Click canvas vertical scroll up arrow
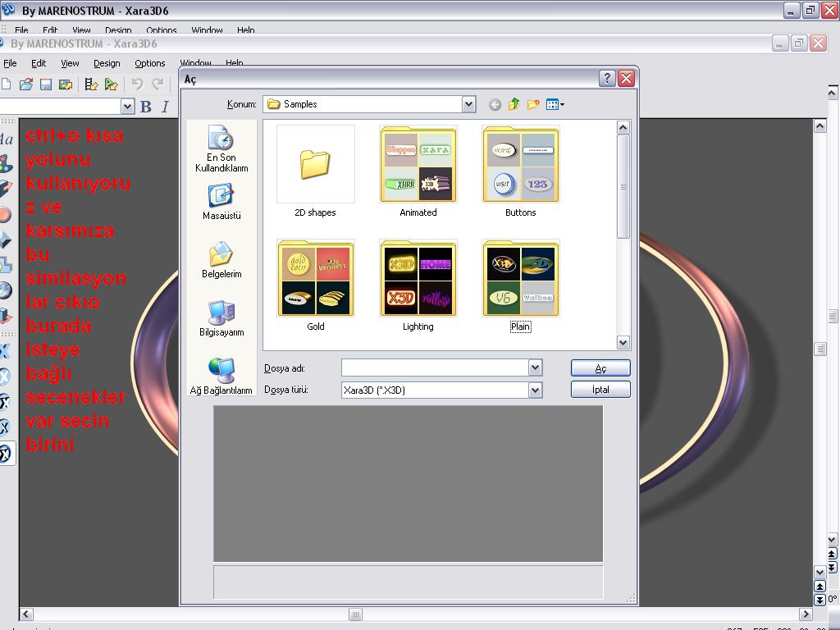This screenshot has height=630, width=840. point(819,126)
